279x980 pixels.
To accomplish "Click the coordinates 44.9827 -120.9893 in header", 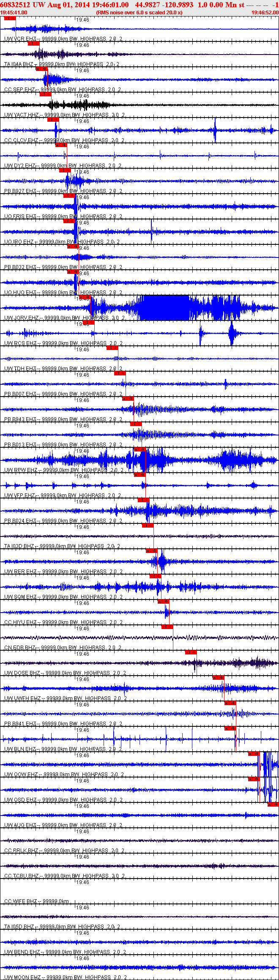I will pyautogui.click(x=164, y=5).
